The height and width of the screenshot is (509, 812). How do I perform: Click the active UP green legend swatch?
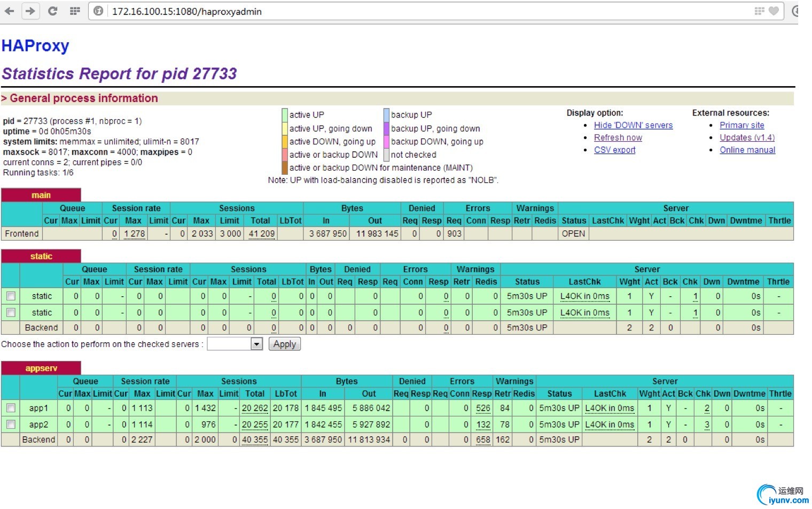click(285, 115)
